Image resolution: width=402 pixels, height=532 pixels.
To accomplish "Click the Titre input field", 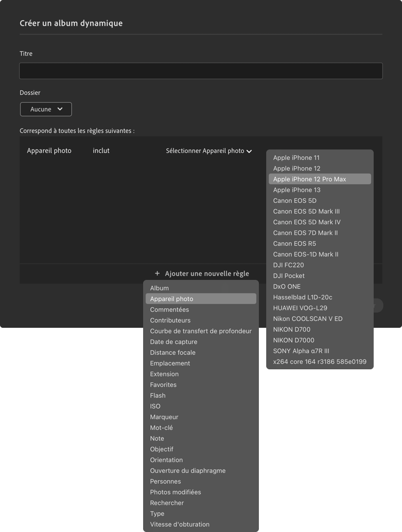I will [x=201, y=71].
